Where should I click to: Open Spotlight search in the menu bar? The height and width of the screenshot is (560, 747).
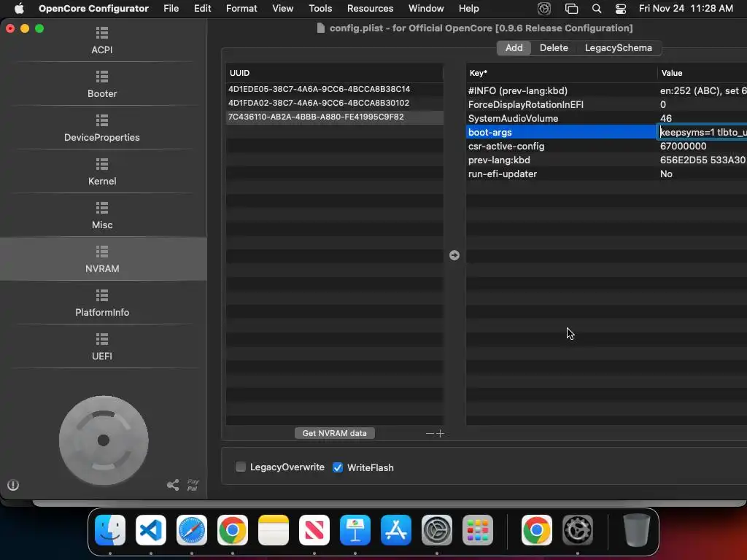[597, 9]
